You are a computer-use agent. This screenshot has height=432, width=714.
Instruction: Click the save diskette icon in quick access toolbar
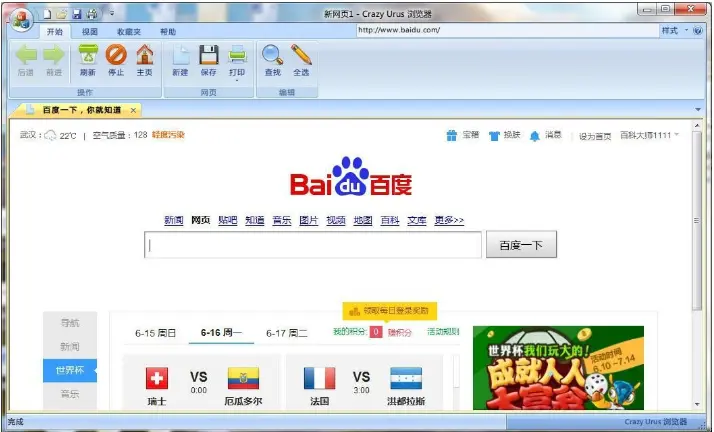(77, 14)
